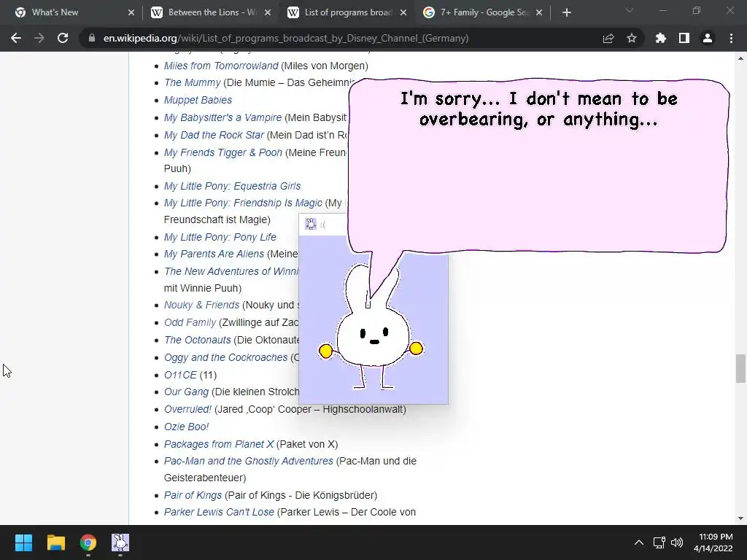Open Chrome three-dot menu
The image size is (747, 560).
[731, 38]
